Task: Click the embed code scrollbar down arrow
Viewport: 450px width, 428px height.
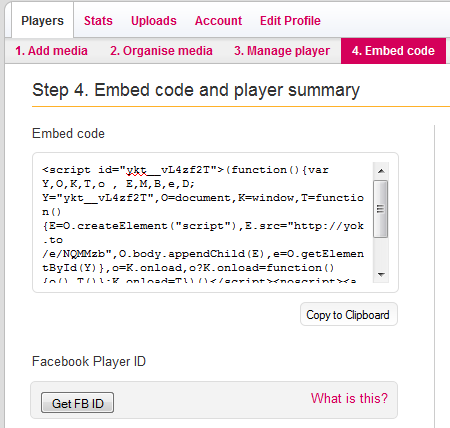Action: pyautogui.click(x=381, y=274)
